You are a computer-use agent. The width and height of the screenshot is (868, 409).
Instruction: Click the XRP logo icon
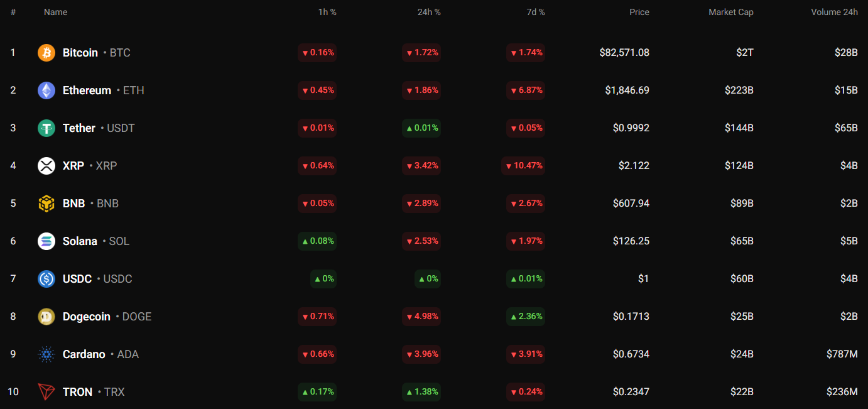point(46,166)
